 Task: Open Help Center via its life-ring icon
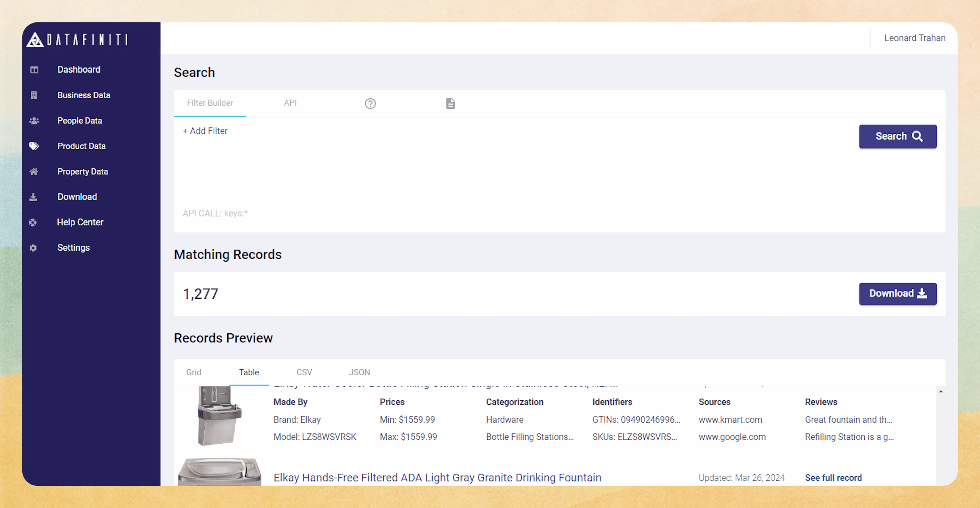33,222
